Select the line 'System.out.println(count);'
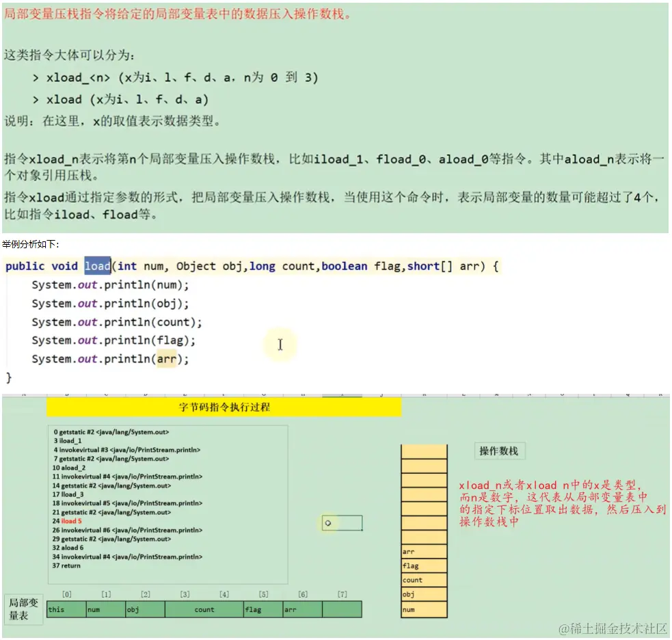This screenshot has width=672, height=640. tap(117, 322)
